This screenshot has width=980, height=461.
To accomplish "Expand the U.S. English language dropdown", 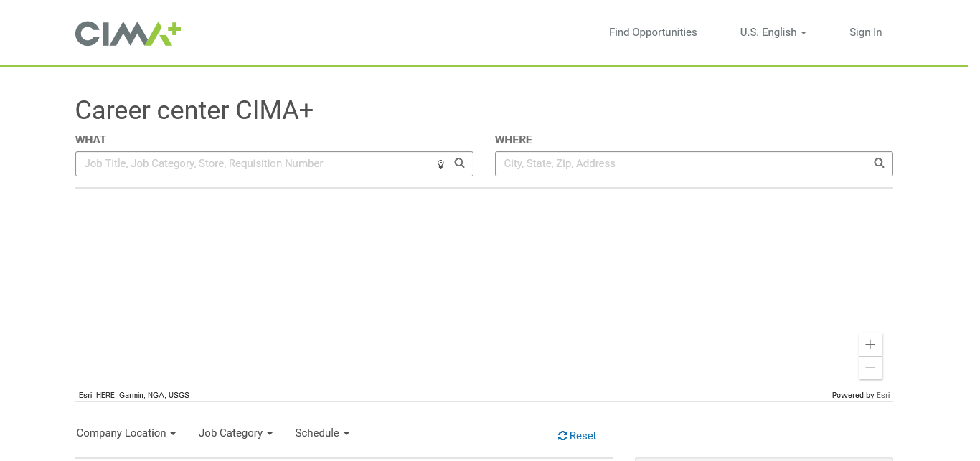I will tap(773, 32).
